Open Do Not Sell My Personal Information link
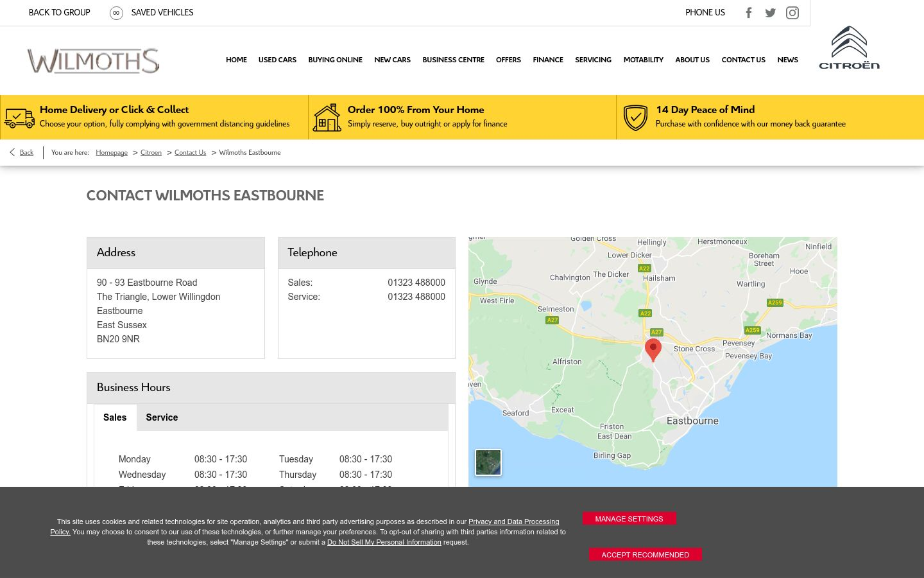This screenshot has width=924, height=578. pos(384,542)
